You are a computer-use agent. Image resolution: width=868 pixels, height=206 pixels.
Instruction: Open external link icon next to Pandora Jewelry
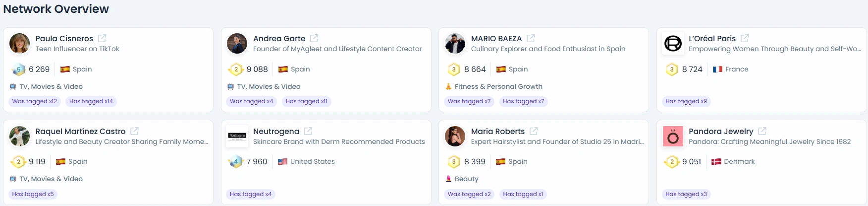point(762,131)
